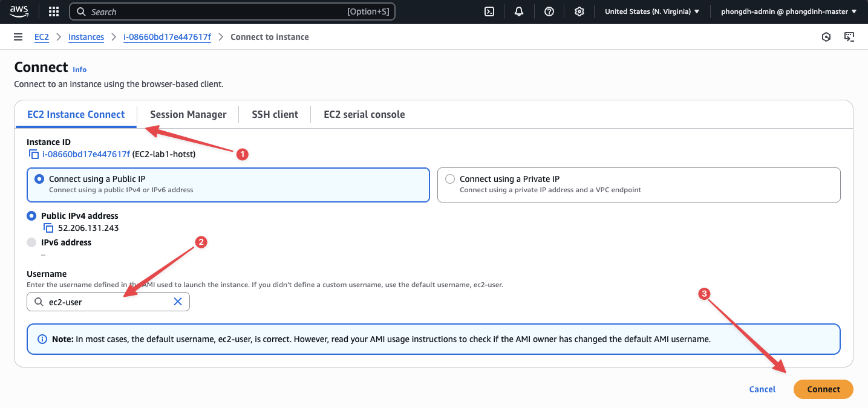The width and height of the screenshot is (868, 408).
Task: Copy the instance ID with copy icon
Action: [x=34, y=154]
